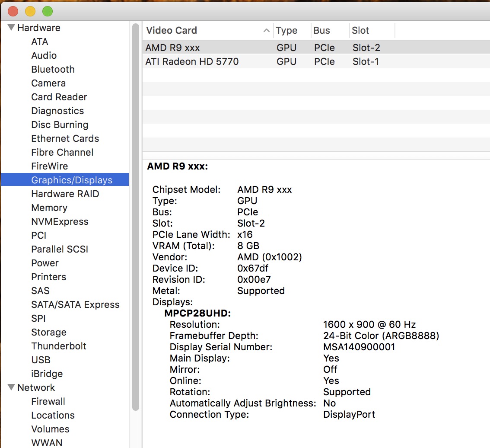Click the Hardware category label

click(x=39, y=28)
